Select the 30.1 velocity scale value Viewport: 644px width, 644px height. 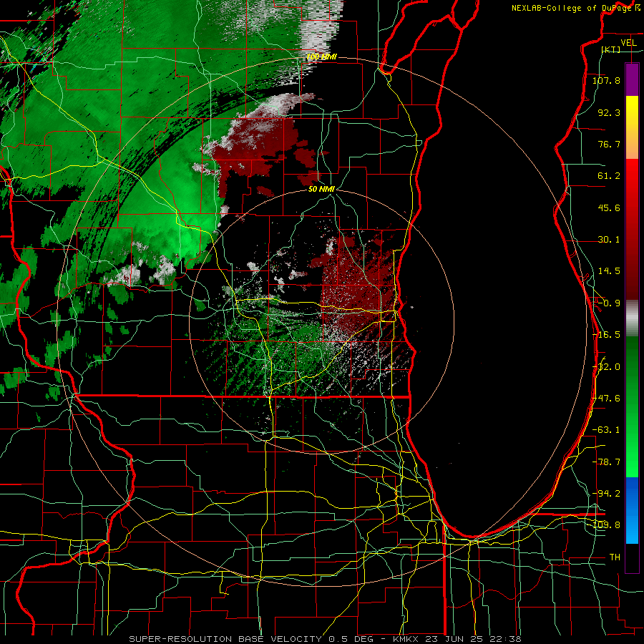[609, 240]
